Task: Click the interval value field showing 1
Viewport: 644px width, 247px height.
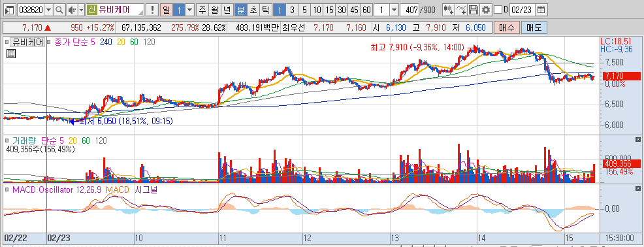Action: tap(382, 10)
